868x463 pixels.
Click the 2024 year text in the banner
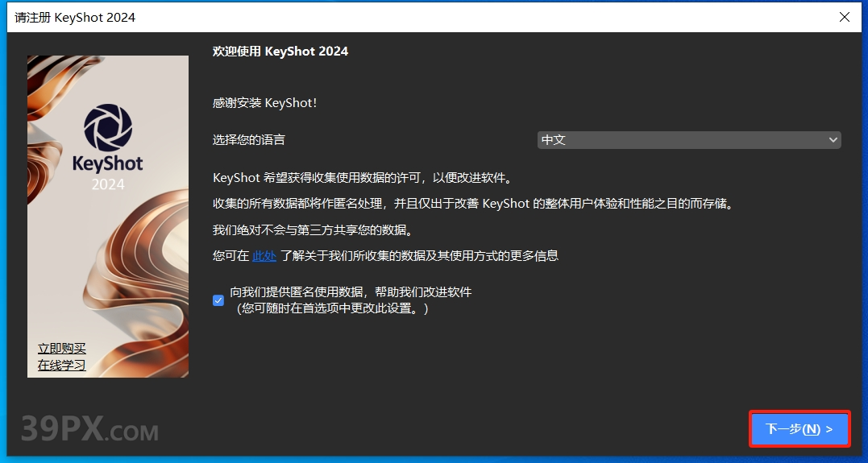[108, 184]
